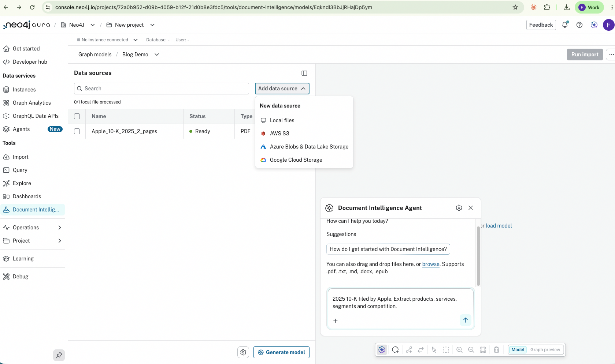Click the trash delete icon in the toolbar
615x364 pixels.
(x=496, y=350)
